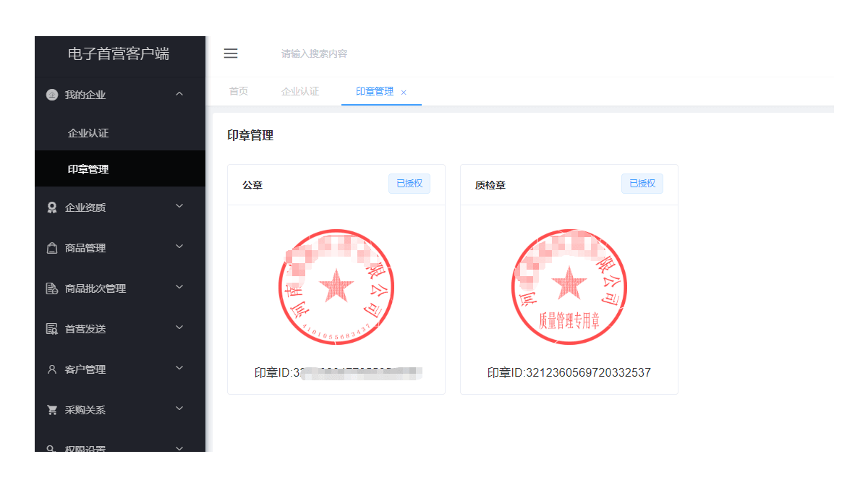
Task: Select 印章管理 in the sidebar
Action: click(x=88, y=169)
